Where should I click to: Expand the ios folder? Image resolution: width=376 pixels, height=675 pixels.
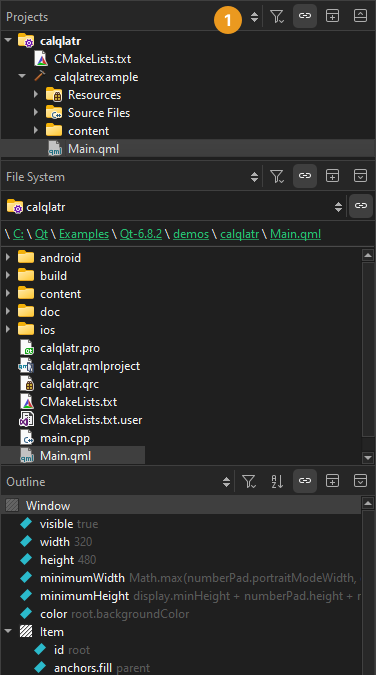(x=8, y=330)
